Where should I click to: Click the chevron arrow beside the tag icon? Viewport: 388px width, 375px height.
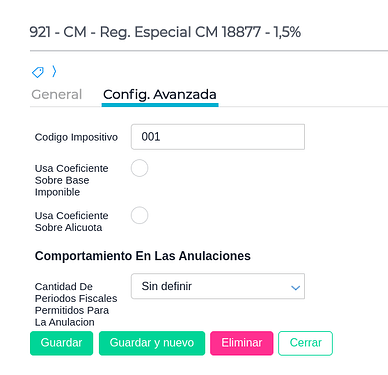pyautogui.click(x=54, y=71)
